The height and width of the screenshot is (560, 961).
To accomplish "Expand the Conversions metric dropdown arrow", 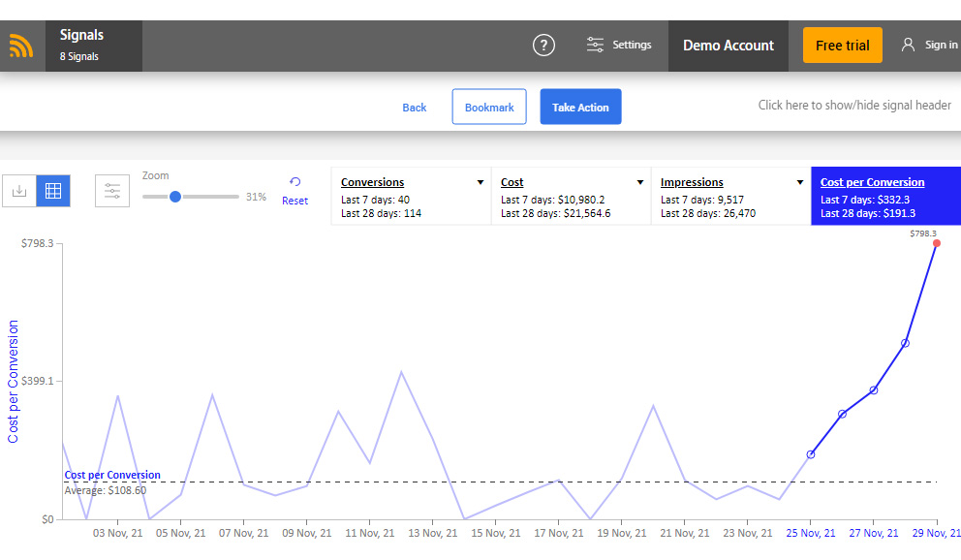I will pos(480,182).
